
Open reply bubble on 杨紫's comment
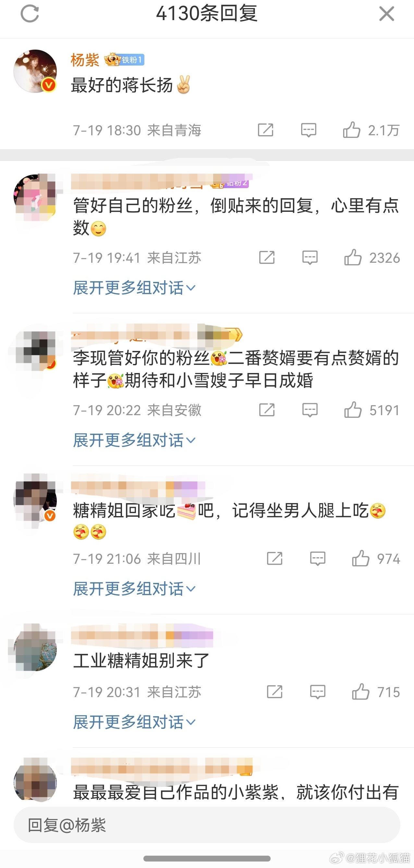(309, 130)
